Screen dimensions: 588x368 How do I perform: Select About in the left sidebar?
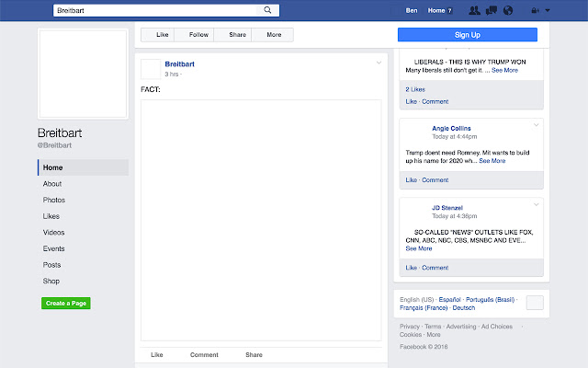(52, 184)
